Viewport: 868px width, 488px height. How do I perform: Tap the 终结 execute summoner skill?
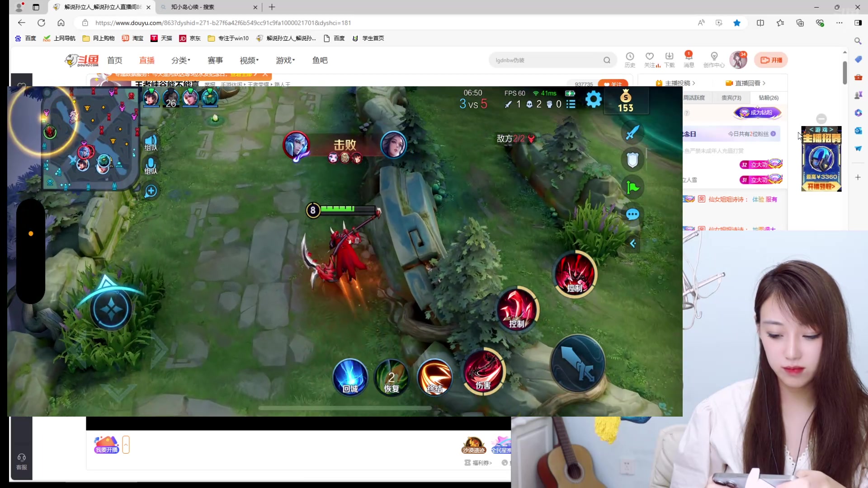(x=434, y=377)
